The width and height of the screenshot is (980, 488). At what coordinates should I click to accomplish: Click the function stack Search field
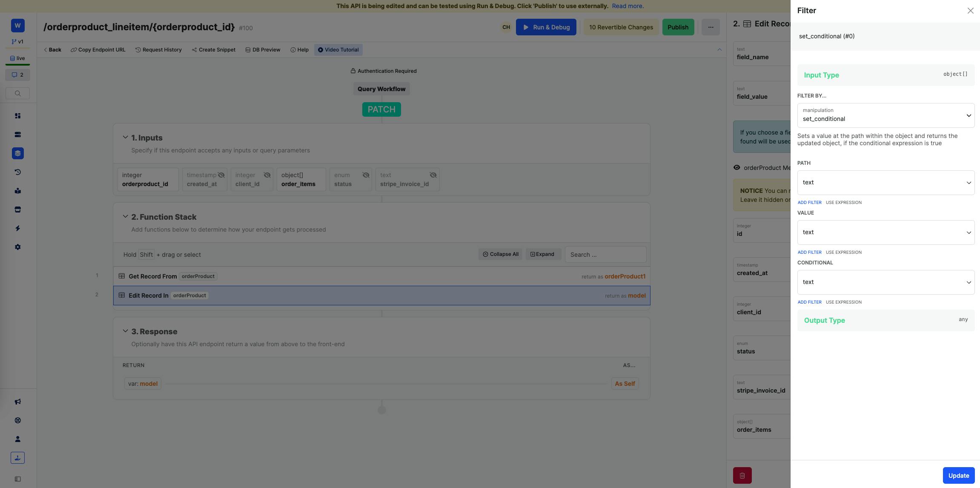point(605,255)
